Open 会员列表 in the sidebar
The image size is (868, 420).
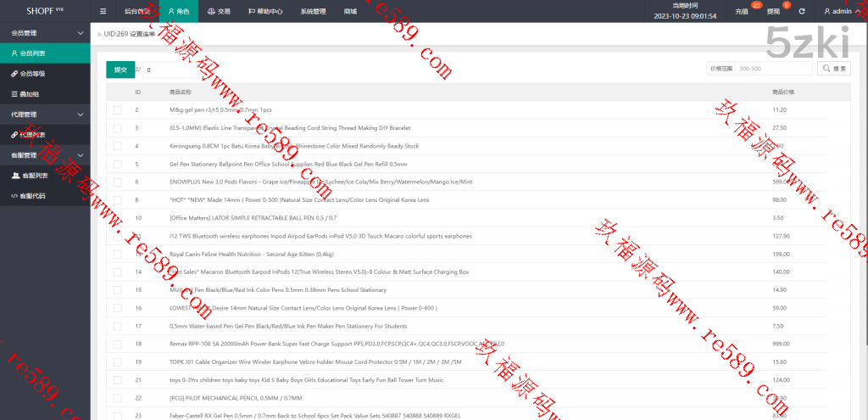[32, 53]
